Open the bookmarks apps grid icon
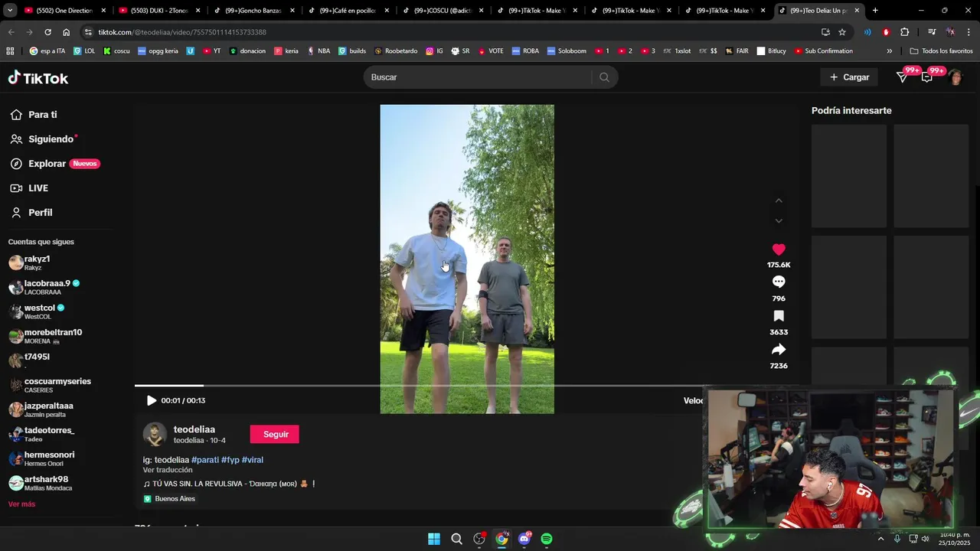The width and height of the screenshot is (980, 551). [x=10, y=51]
